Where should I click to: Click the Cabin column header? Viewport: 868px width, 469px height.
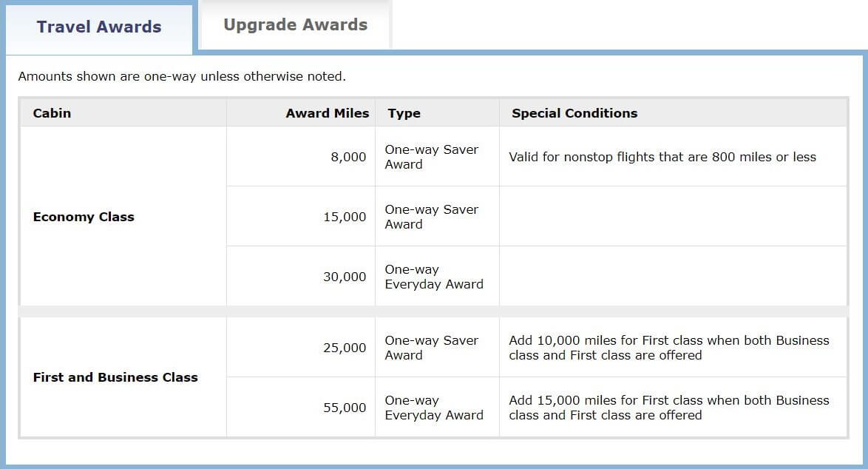pyautogui.click(x=52, y=113)
